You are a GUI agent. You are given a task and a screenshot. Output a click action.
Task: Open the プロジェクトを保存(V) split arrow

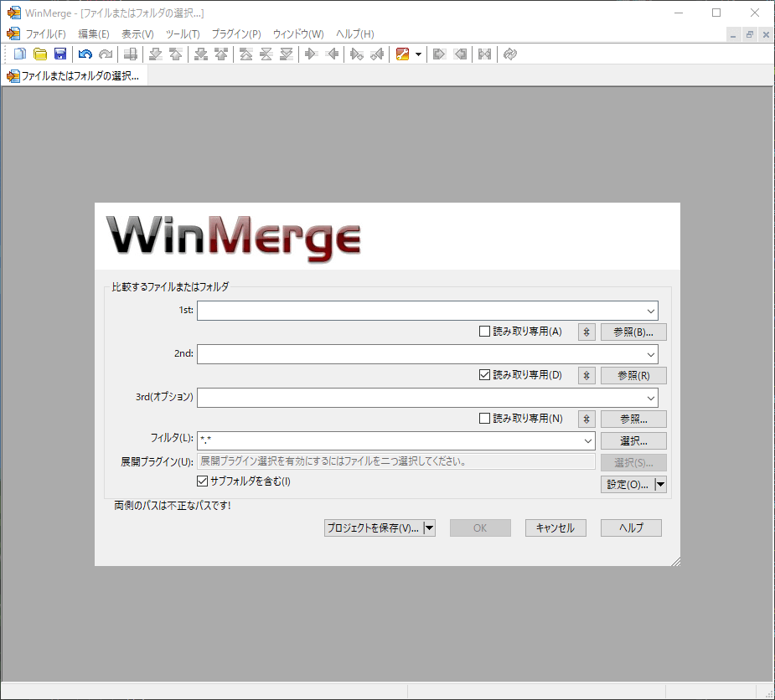(x=430, y=528)
